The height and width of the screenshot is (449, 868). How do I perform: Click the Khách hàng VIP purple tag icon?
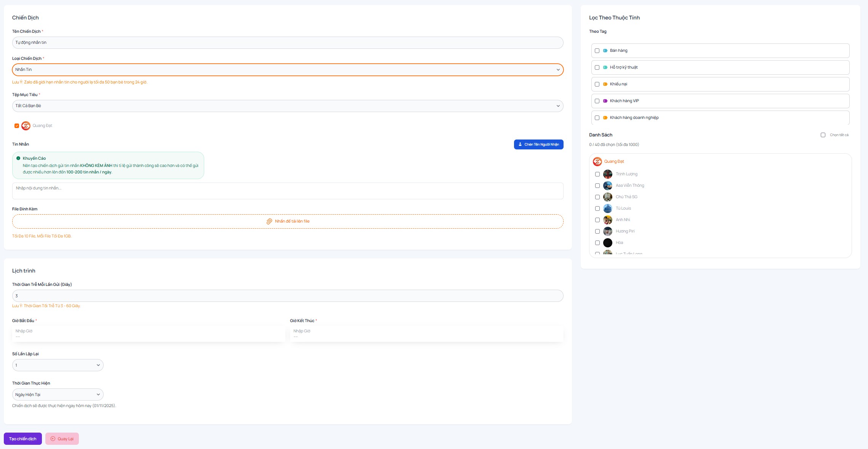pos(605,101)
